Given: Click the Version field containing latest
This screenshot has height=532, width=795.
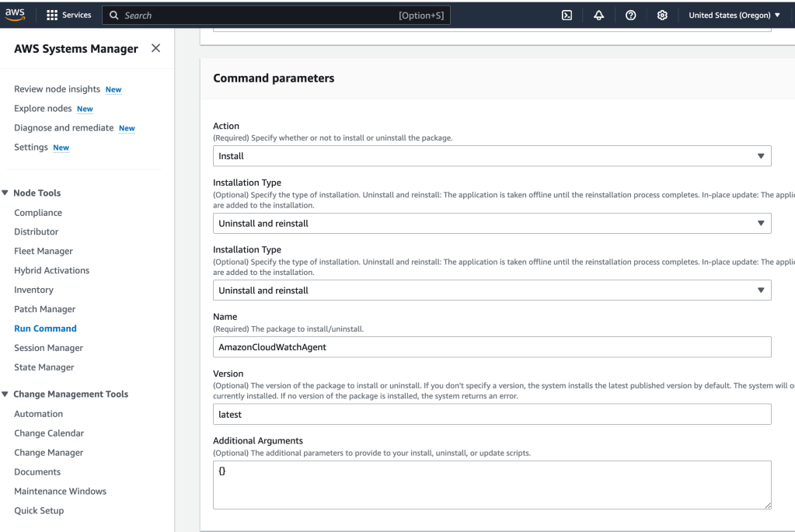Looking at the screenshot, I should (x=491, y=415).
